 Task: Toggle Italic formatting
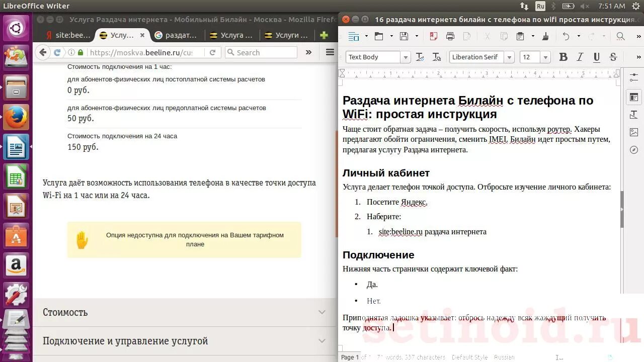(x=580, y=57)
